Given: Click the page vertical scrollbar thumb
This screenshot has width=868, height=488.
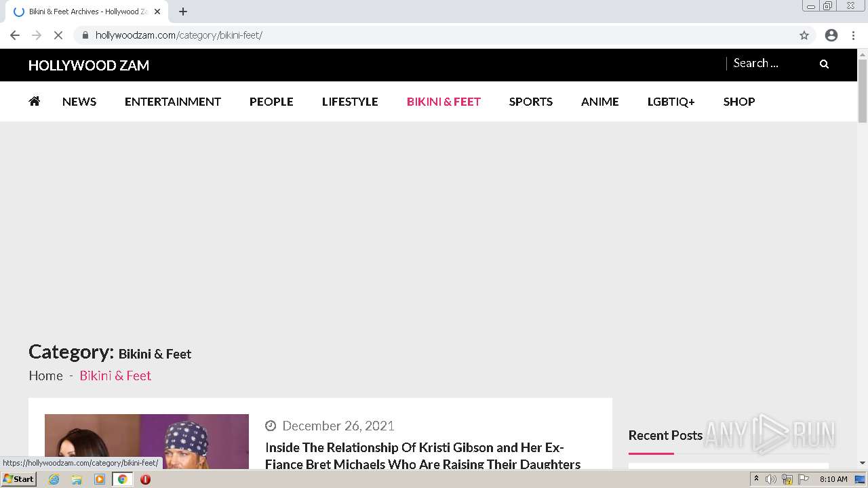Looking at the screenshot, I should (863, 91).
